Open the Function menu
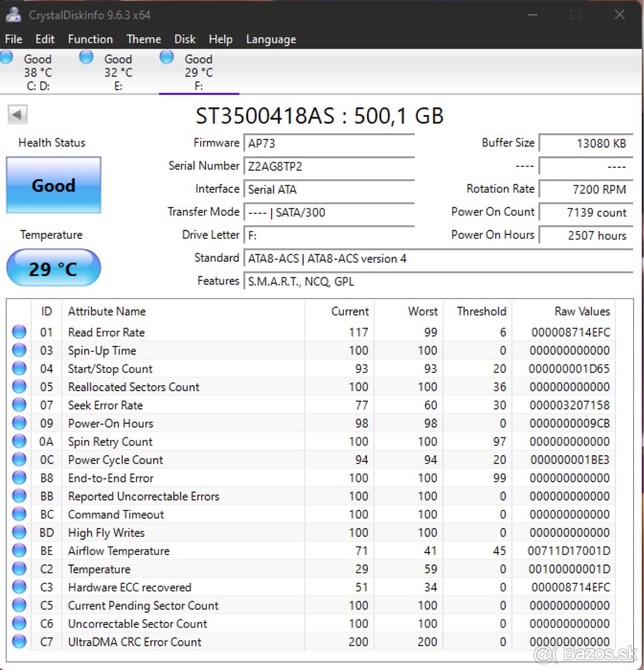Image resolution: width=644 pixels, height=670 pixels. click(90, 39)
